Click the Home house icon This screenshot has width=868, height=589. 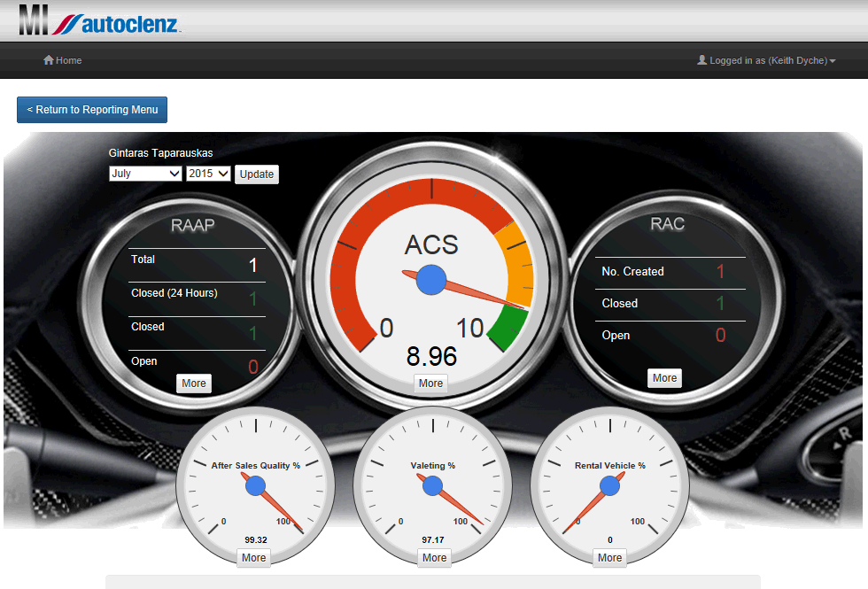tap(49, 60)
